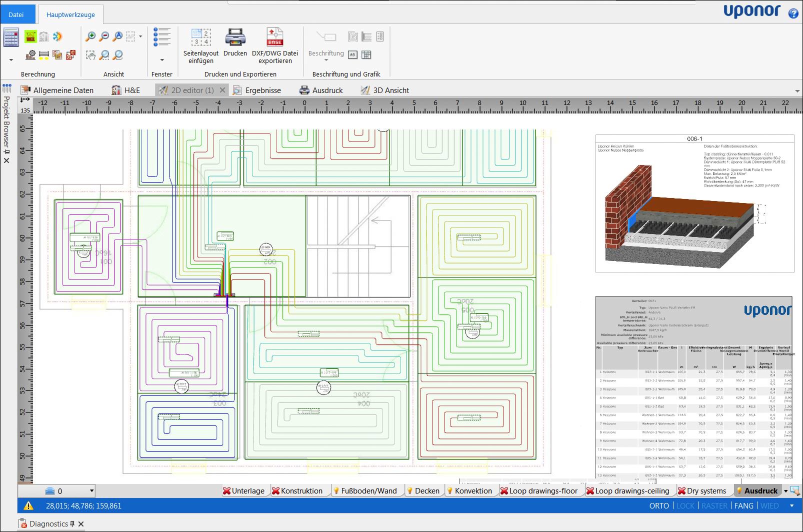The height and width of the screenshot is (532, 803).
Task: Click the table grid icon in Beschriftung
Action: coord(366,55)
